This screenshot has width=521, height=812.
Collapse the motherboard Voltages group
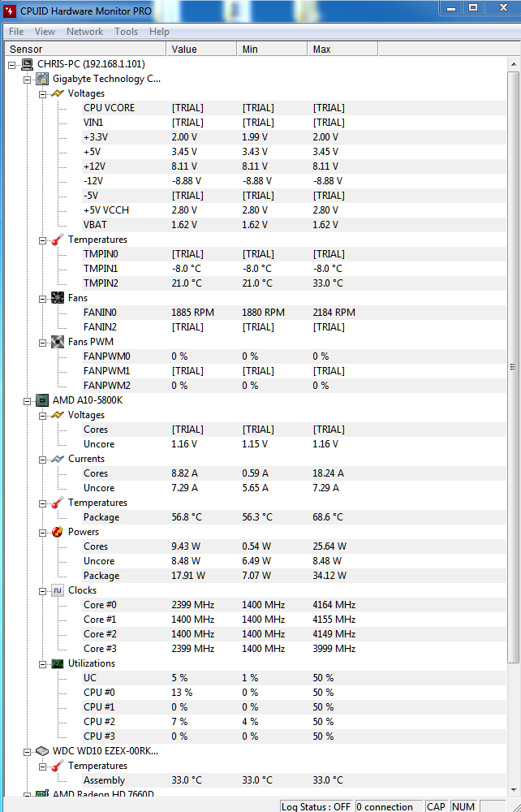42,93
